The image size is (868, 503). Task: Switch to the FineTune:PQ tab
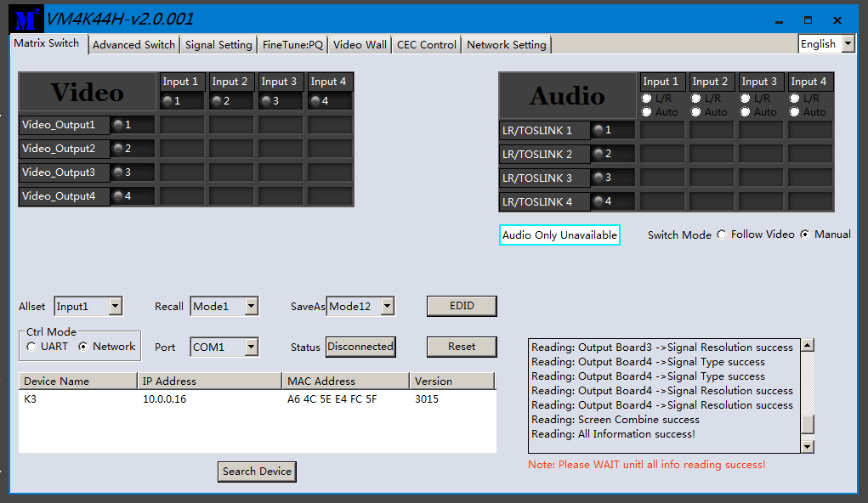click(x=292, y=44)
